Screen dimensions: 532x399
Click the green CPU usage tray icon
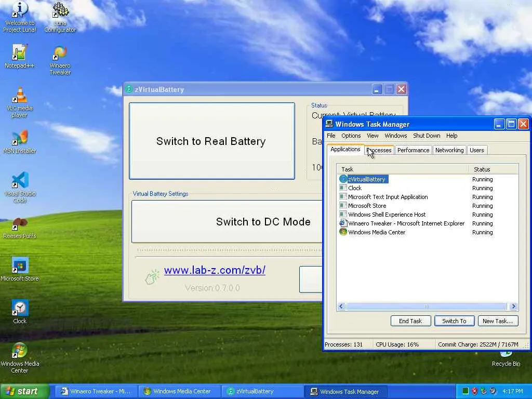tap(465, 391)
